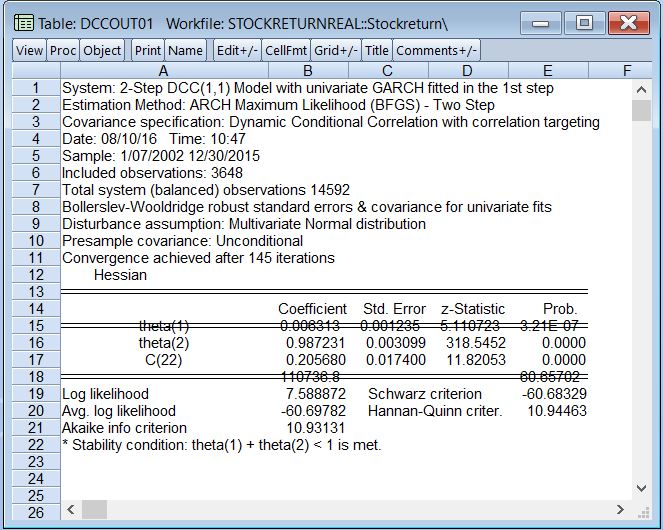
Task: Open the View menu button
Action: click(x=29, y=50)
